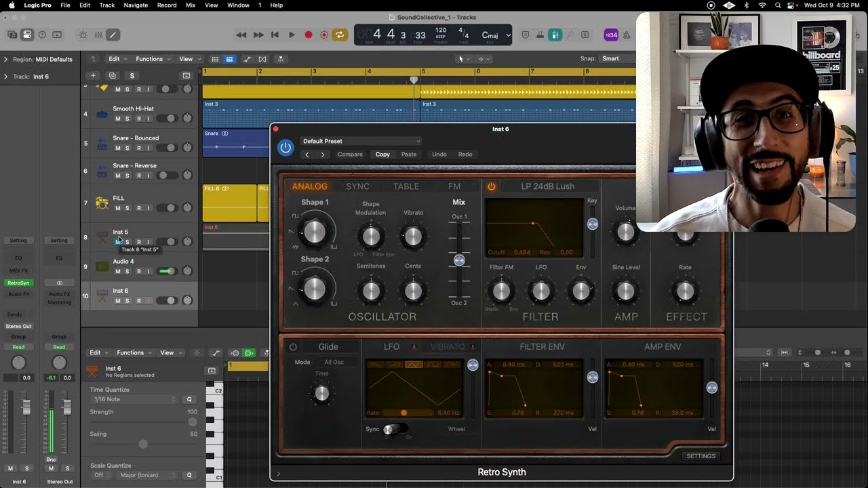Click the Redo button in plugin header
Viewport: 868px width, 488px height.
(x=465, y=155)
